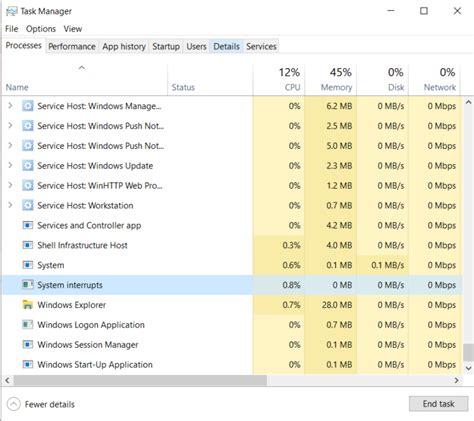
Task: Click the 6.2 MB memory value
Action: [x=339, y=106]
